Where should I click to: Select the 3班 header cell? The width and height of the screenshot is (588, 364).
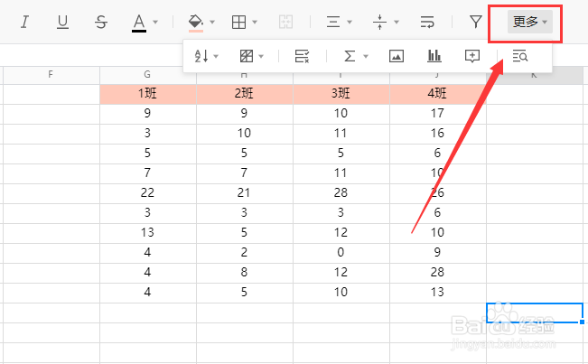[x=341, y=94]
